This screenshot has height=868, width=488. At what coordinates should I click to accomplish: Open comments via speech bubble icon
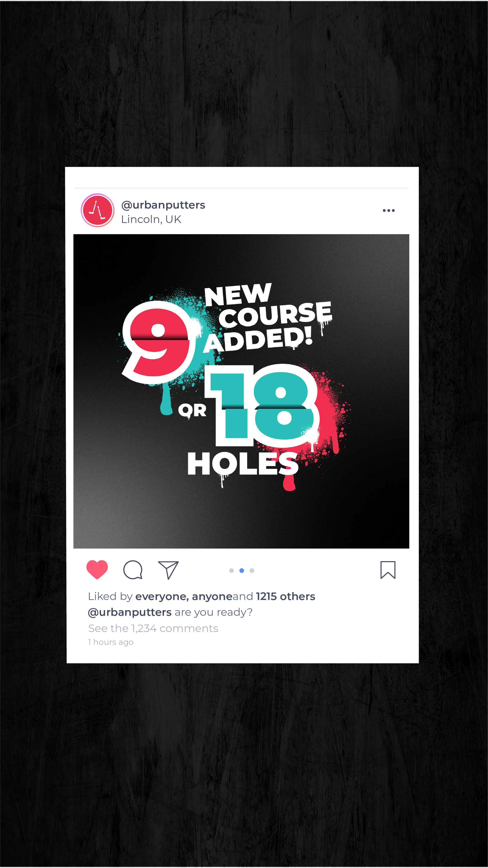tap(133, 570)
